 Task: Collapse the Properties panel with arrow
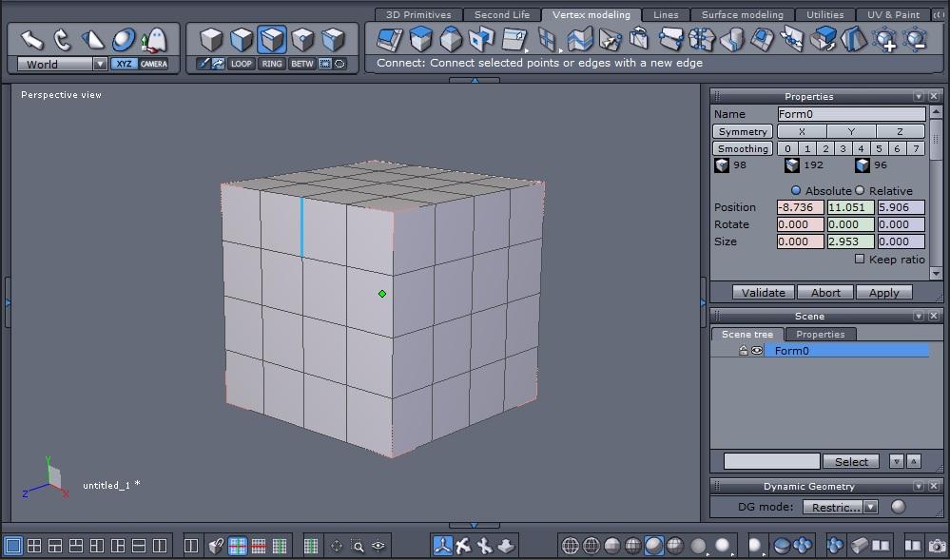919,97
